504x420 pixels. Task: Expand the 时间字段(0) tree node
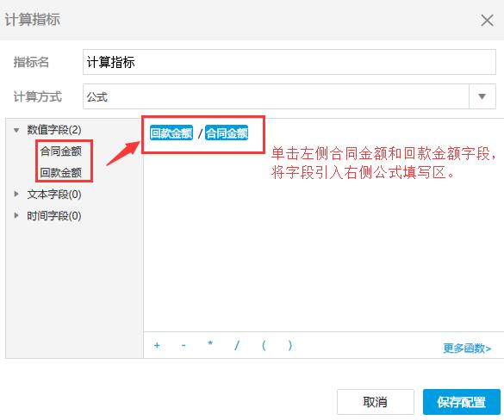click(x=16, y=215)
